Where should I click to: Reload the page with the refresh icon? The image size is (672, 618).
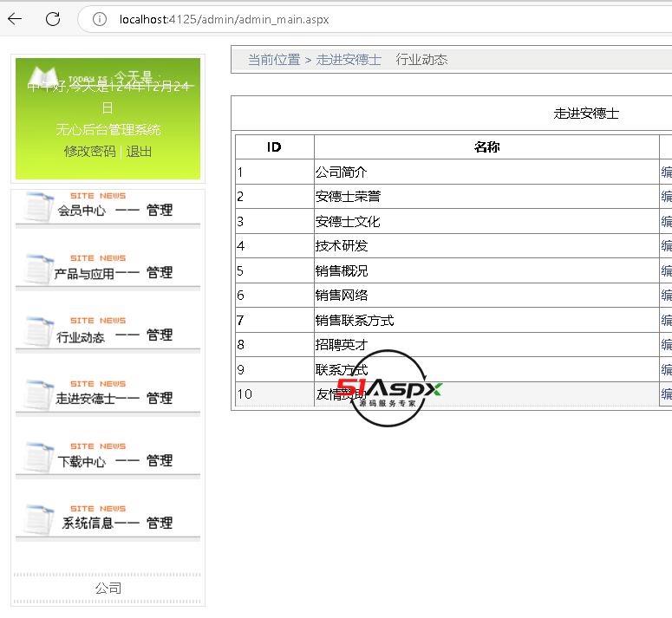53,19
